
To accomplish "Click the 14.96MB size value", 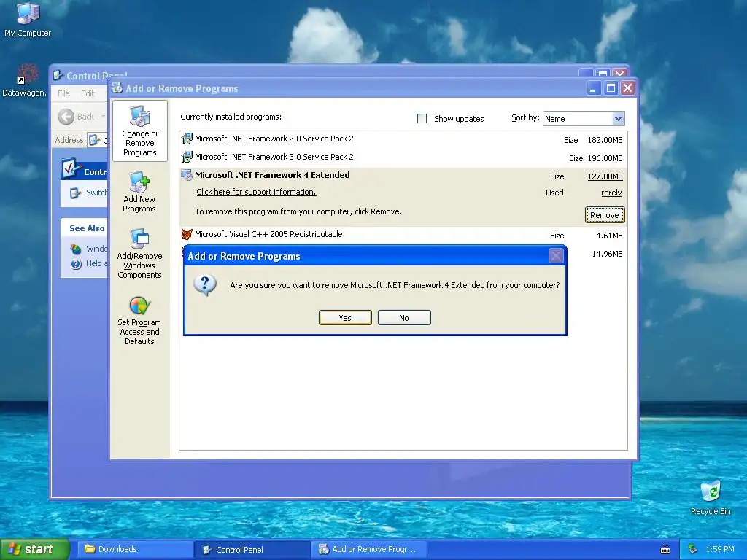I will coord(608,254).
